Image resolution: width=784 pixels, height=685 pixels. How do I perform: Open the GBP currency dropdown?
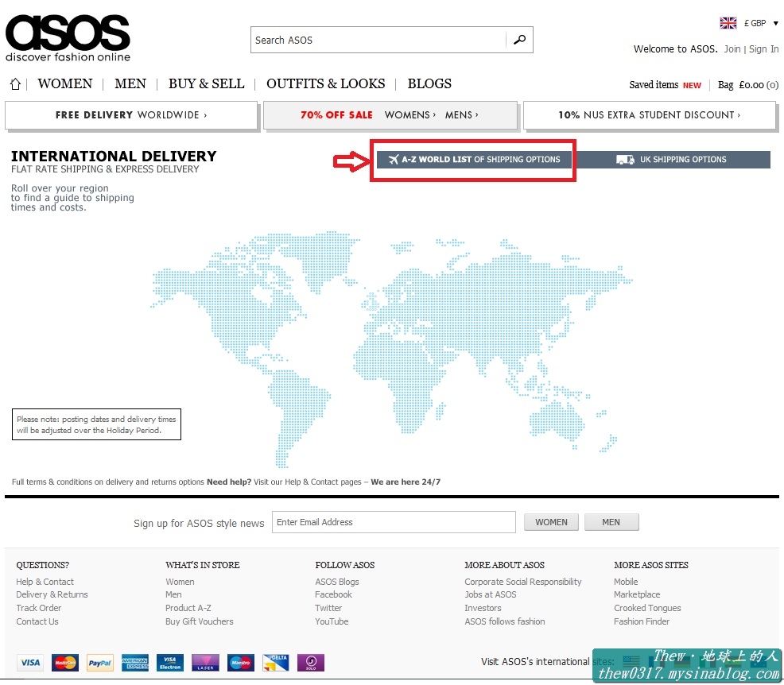coord(762,23)
